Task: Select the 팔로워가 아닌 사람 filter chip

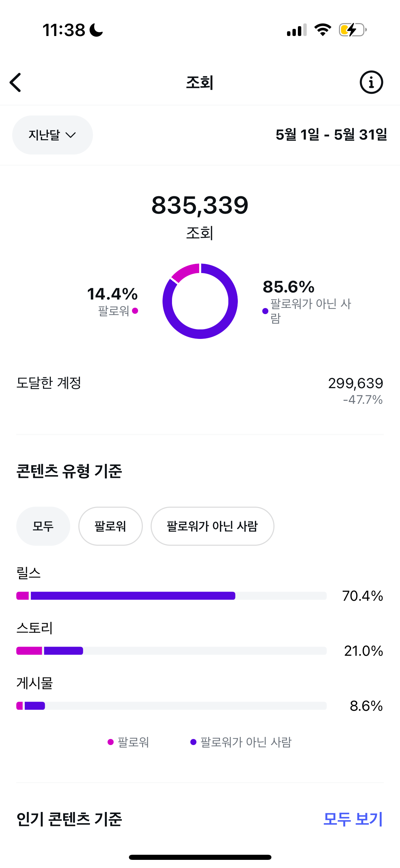Action: coord(212,526)
